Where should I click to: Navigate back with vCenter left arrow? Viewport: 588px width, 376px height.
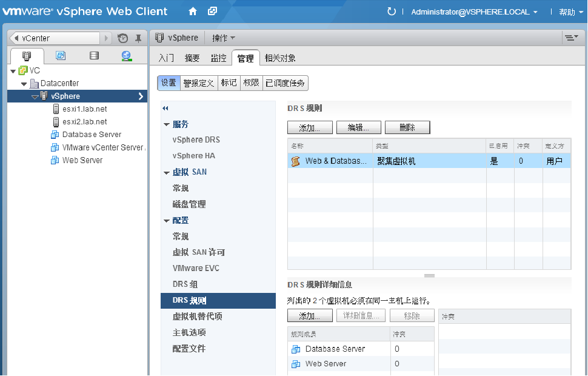(16, 38)
